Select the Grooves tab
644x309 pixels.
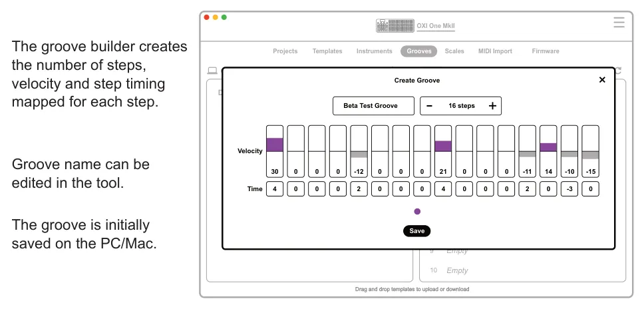(x=419, y=51)
